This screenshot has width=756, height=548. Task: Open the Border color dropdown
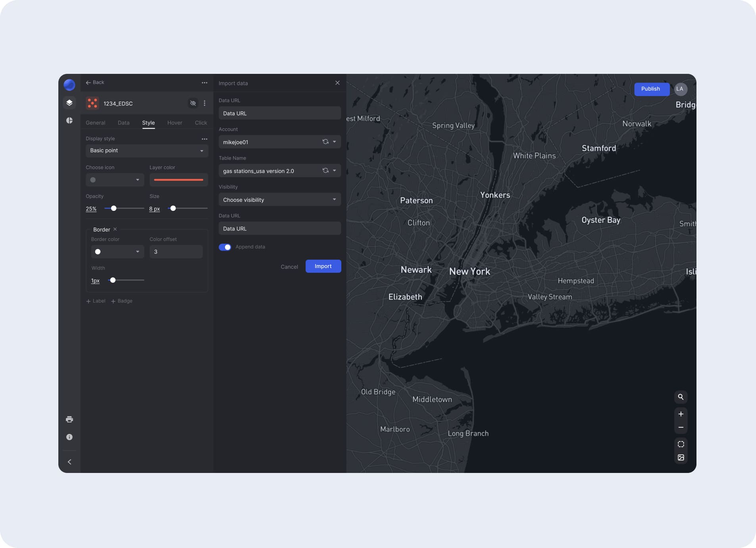(117, 252)
